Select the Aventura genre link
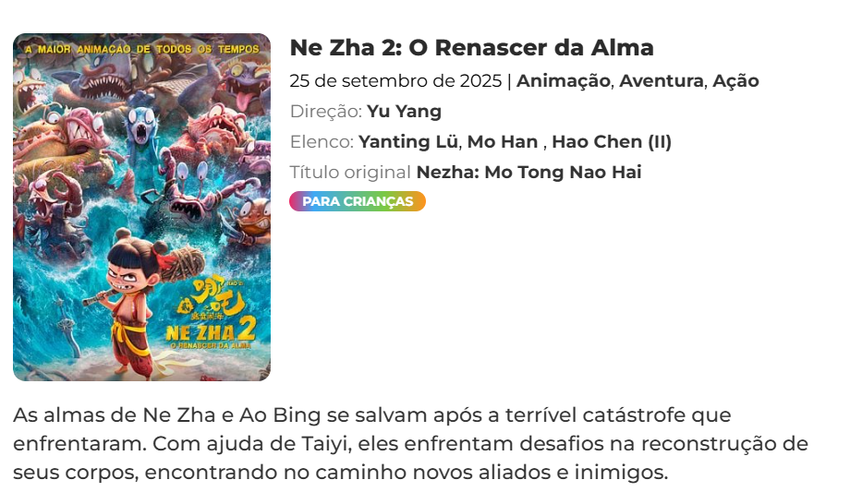The width and height of the screenshot is (862, 504). tap(662, 80)
